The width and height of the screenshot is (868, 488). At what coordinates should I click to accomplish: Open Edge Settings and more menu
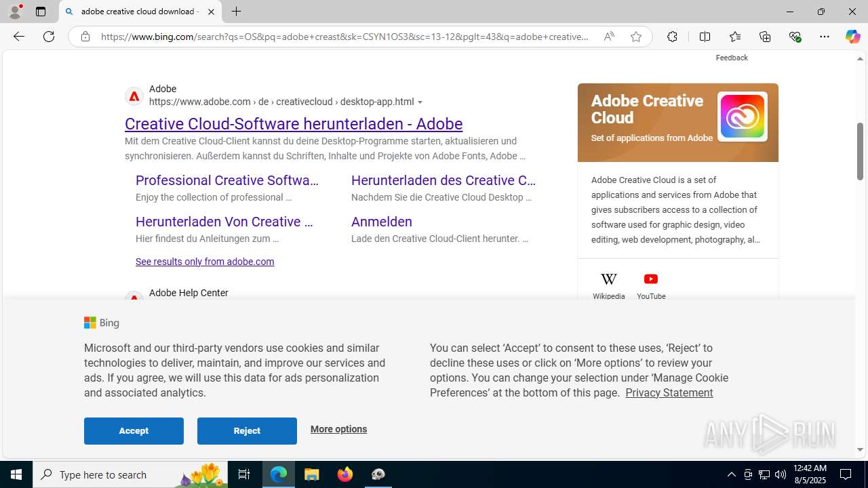825,37
